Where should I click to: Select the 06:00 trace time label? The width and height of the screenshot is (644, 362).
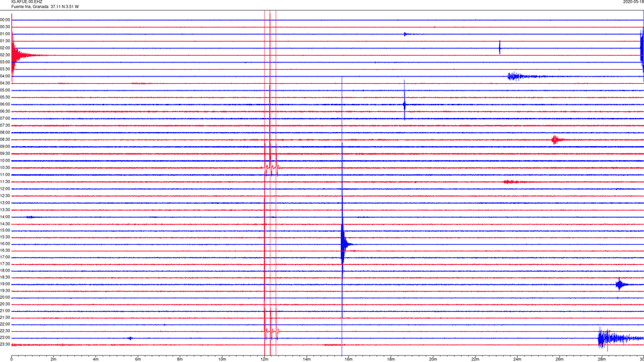coord(5,105)
